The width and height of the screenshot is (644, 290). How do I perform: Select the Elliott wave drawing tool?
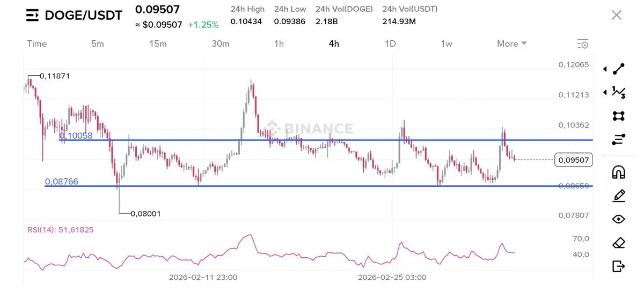(619, 92)
